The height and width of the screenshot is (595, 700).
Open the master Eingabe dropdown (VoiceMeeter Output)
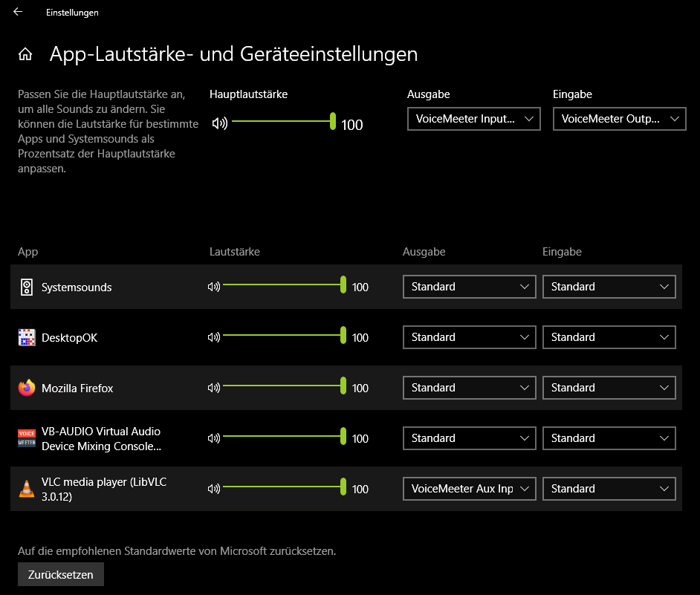pos(619,119)
